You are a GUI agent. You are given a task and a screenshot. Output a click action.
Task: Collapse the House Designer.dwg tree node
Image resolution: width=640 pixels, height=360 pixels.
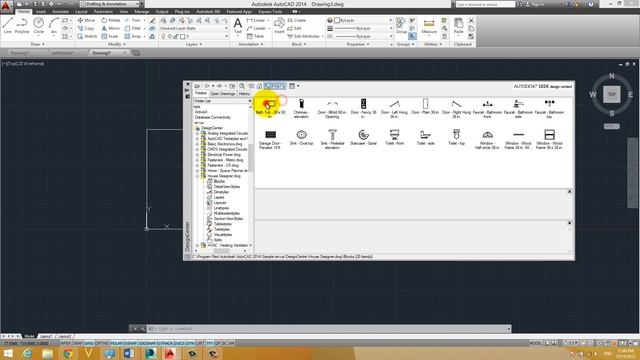(x=197, y=176)
